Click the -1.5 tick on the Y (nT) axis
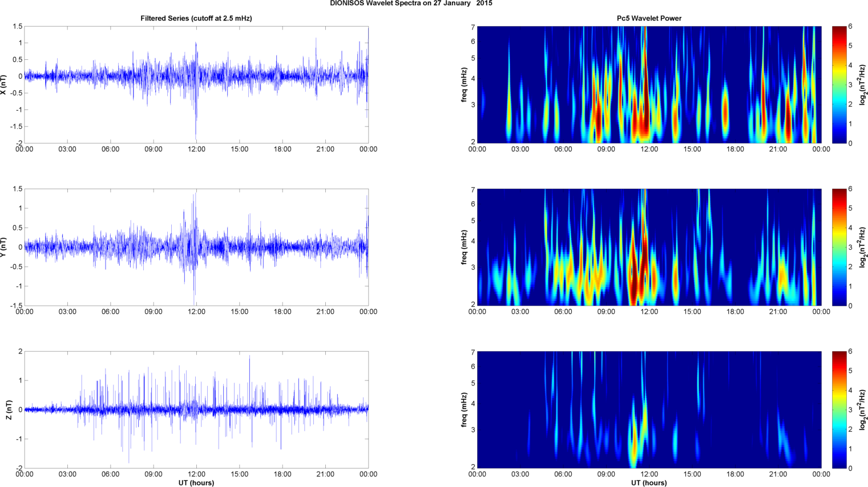868x487 pixels. point(16,306)
